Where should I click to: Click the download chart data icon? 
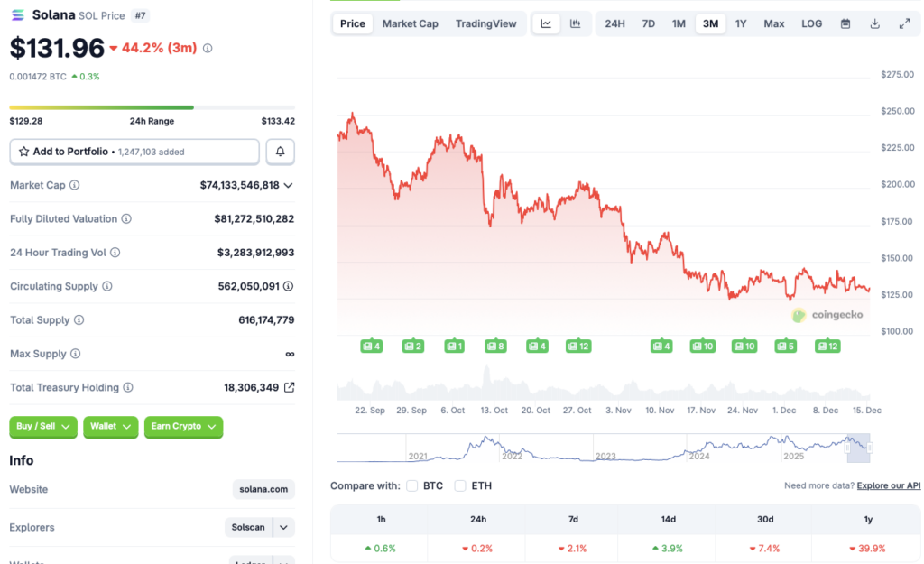click(874, 23)
